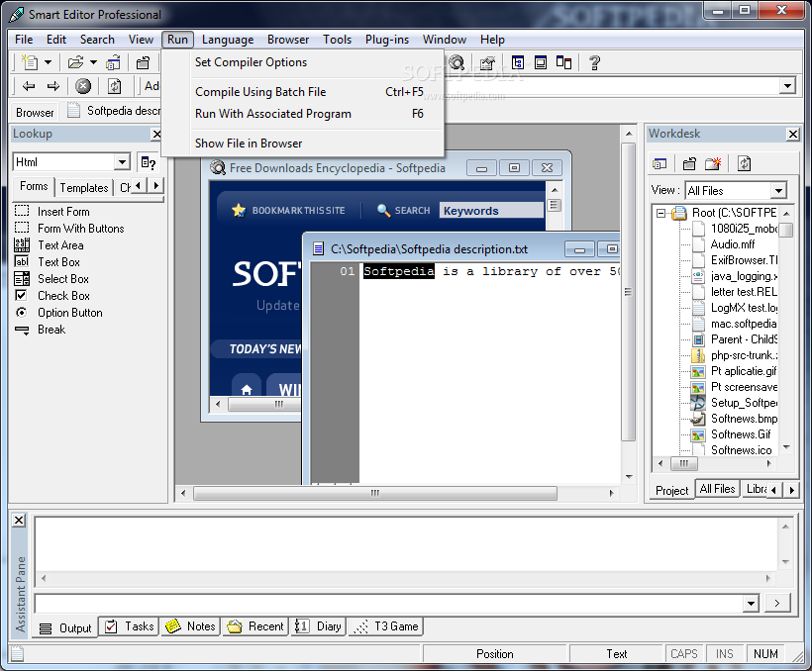Click the Workdesk new folder icon with star

tap(713, 164)
